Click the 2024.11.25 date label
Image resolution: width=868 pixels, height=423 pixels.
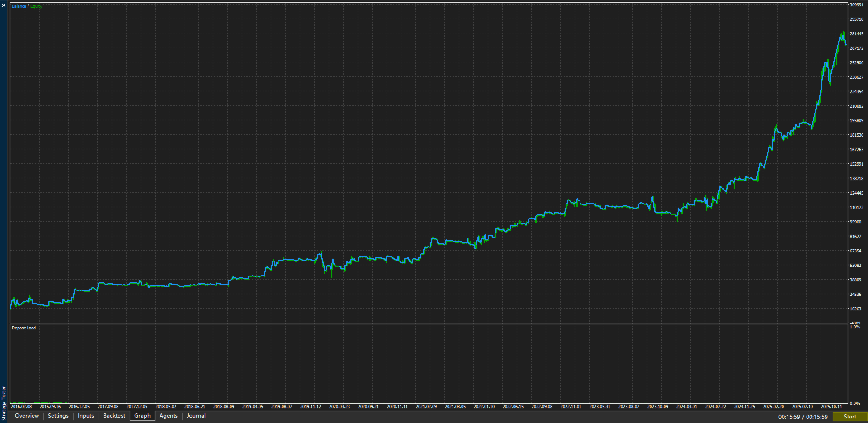(x=745, y=407)
